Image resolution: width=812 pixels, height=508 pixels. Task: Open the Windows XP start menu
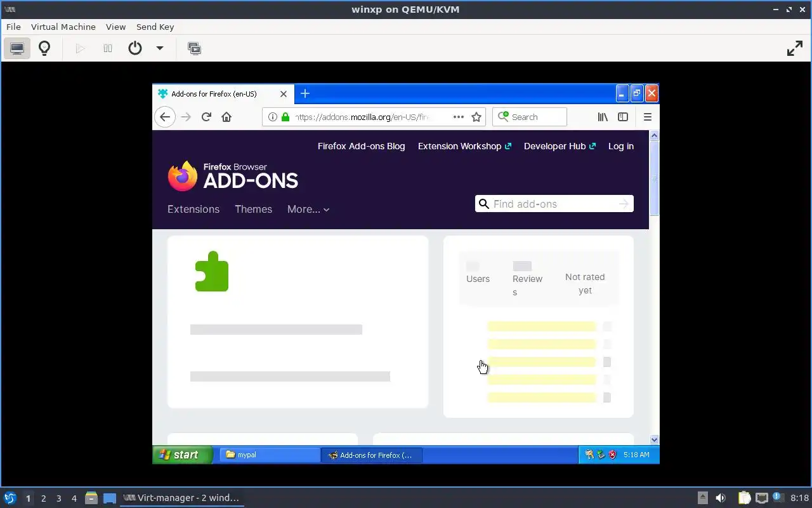[182, 455]
